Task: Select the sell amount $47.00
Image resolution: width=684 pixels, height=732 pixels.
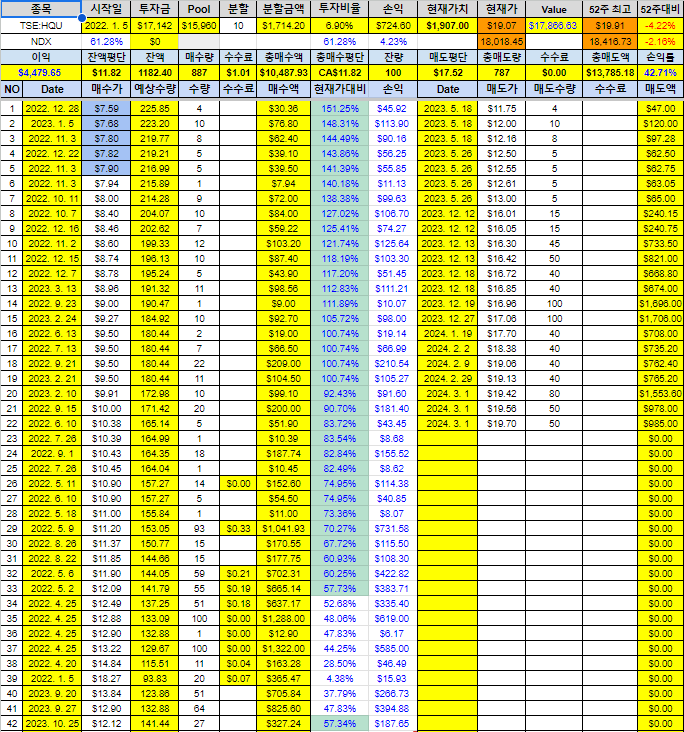Action: (660, 108)
